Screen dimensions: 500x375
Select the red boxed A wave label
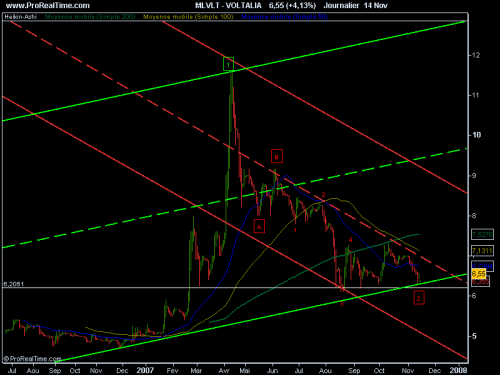point(259,226)
